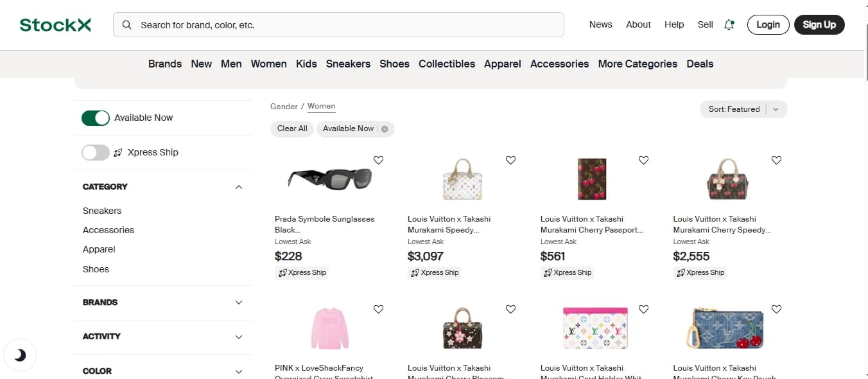
Task: Open the Sort: Featured dropdown
Action: [743, 109]
